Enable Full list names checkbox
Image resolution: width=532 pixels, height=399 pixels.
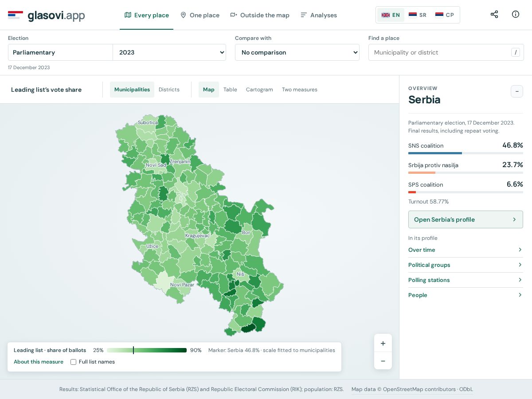pos(74,362)
